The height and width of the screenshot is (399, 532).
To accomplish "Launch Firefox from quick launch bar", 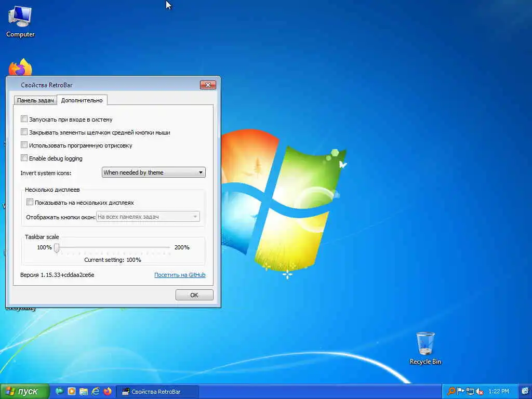I will tap(108, 392).
